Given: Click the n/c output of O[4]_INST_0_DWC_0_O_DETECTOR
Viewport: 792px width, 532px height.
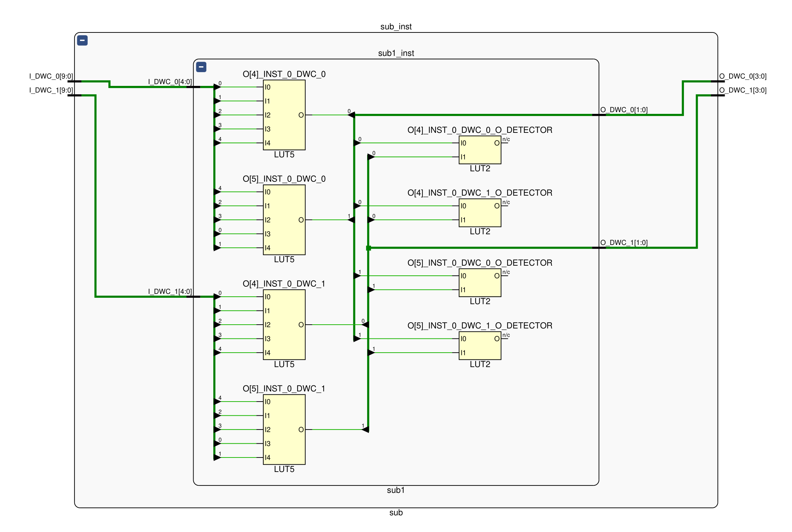Looking at the screenshot, I should tap(506, 140).
